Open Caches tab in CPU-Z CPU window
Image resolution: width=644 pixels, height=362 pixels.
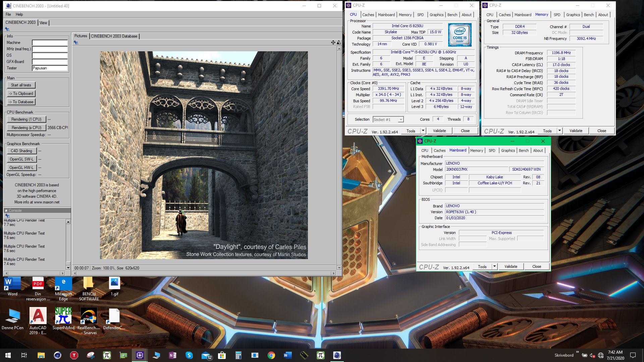(x=368, y=15)
